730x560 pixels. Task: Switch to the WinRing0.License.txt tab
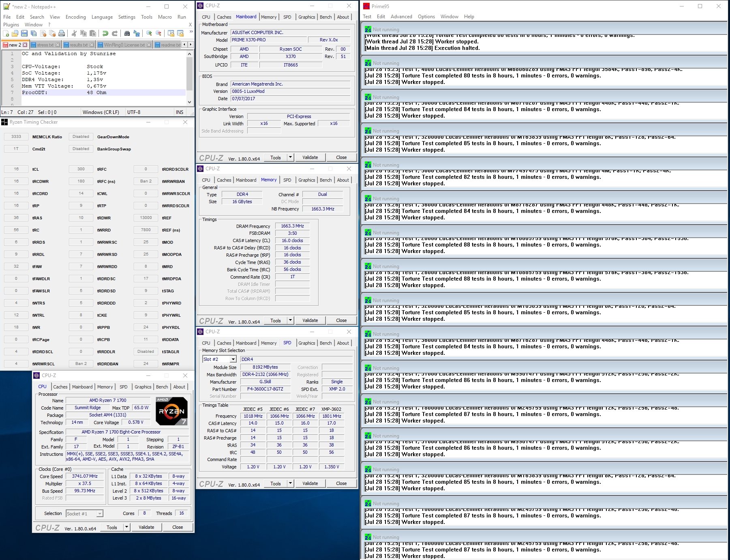pos(125,45)
